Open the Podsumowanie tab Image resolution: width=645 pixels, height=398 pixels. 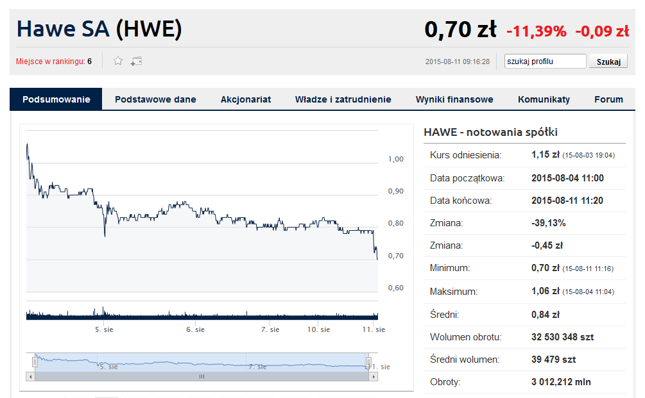pyautogui.click(x=56, y=99)
